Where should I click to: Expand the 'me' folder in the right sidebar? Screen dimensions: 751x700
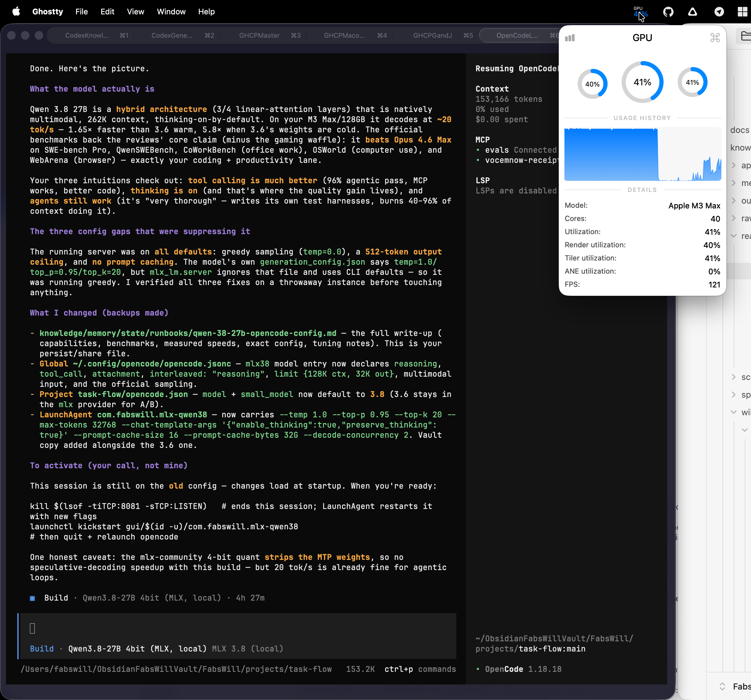click(734, 183)
